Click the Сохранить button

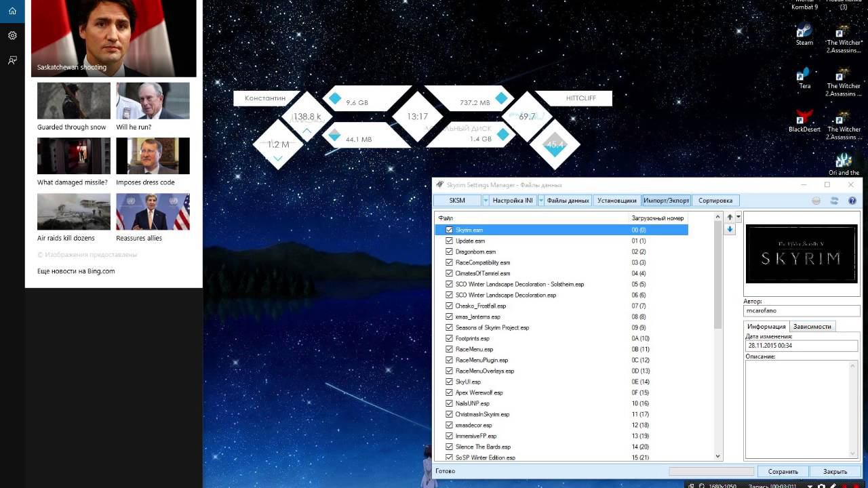point(783,471)
